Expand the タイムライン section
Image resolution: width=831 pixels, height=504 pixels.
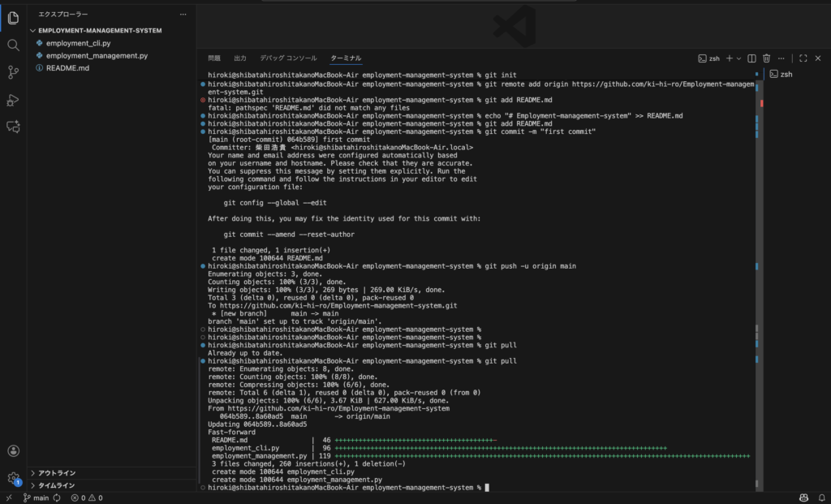coord(56,485)
